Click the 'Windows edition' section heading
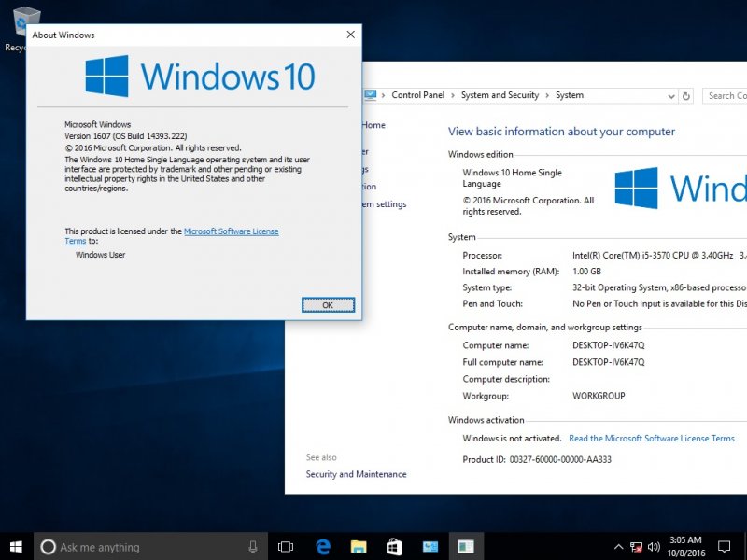This screenshot has width=747, height=560. click(481, 154)
